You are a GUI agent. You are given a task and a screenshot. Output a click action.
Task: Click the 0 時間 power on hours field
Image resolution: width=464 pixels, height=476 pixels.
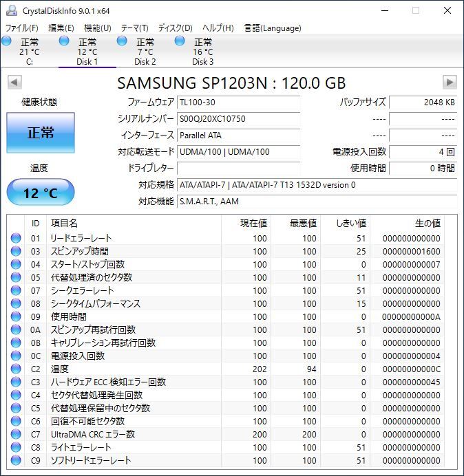423,168
